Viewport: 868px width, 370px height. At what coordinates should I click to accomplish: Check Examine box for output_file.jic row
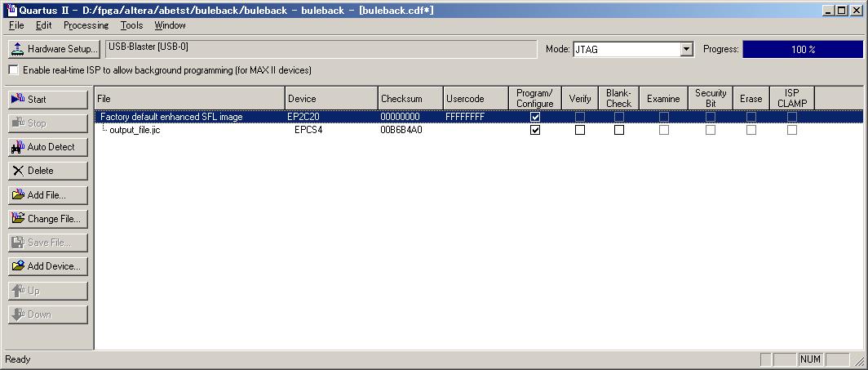(664, 130)
